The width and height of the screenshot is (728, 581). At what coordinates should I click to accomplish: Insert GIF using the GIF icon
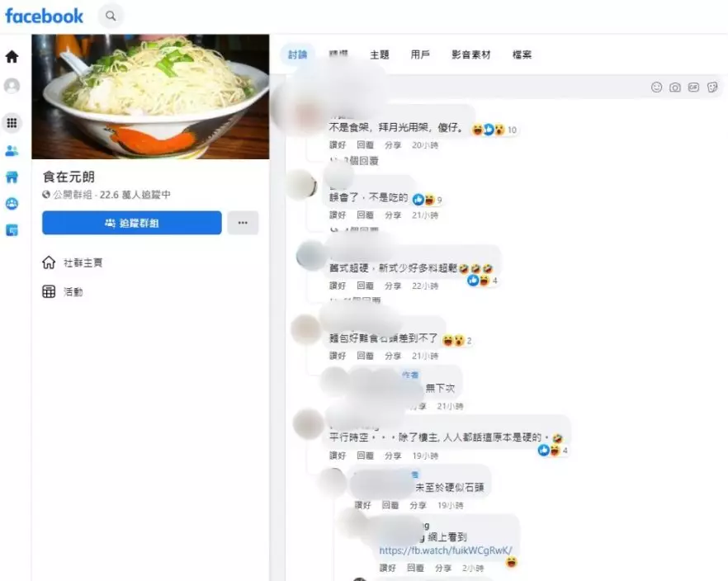pyautogui.click(x=693, y=87)
